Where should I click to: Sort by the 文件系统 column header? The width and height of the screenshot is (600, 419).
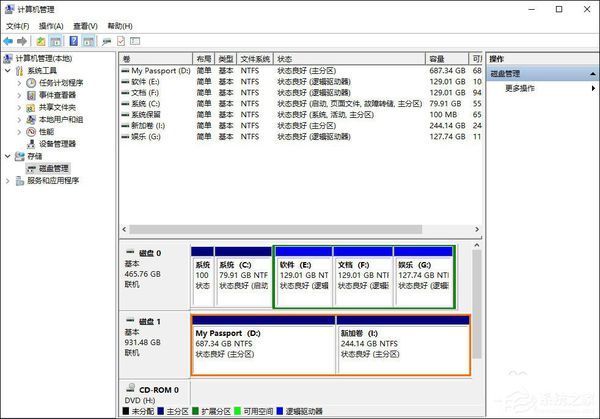(255, 59)
